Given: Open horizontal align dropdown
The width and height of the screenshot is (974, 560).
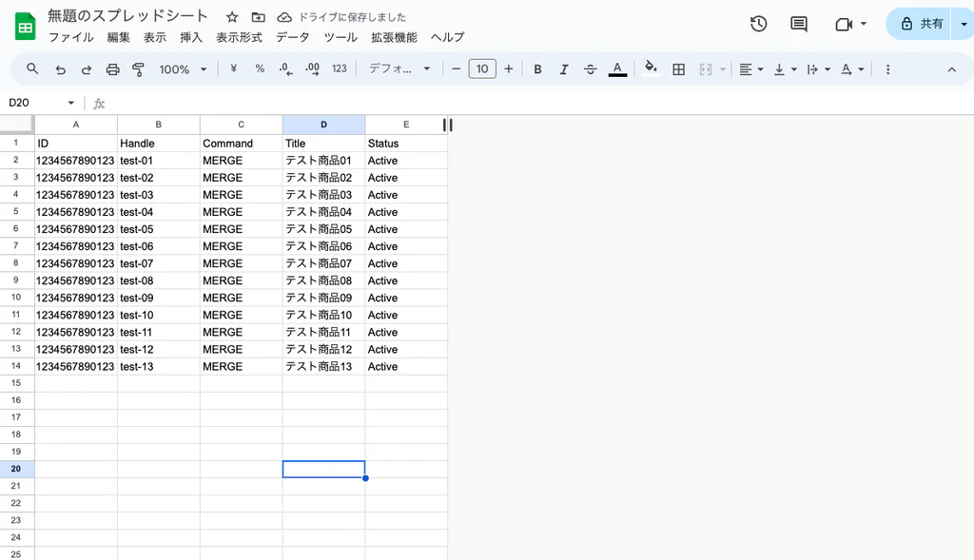Looking at the screenshot, I should point(751,69).
